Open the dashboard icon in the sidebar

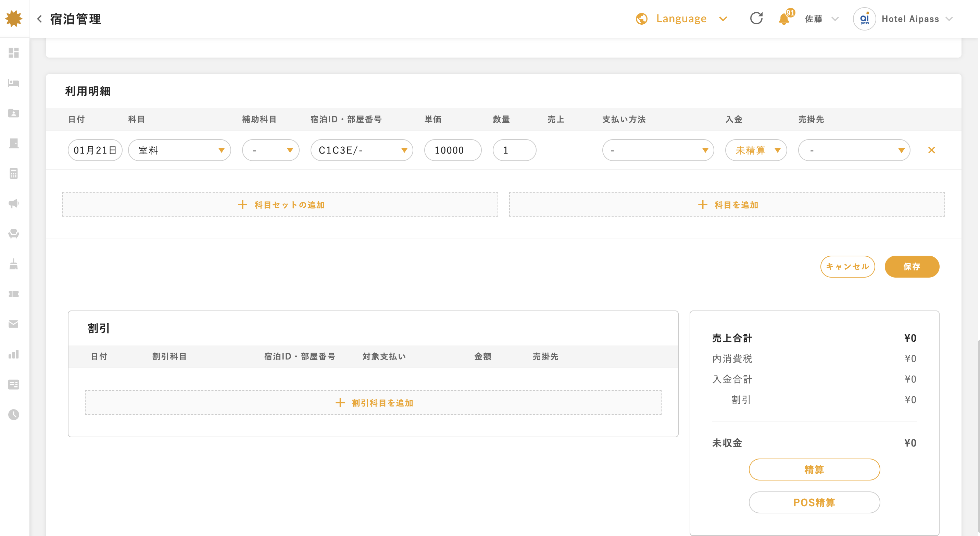[x=14, y=52]
